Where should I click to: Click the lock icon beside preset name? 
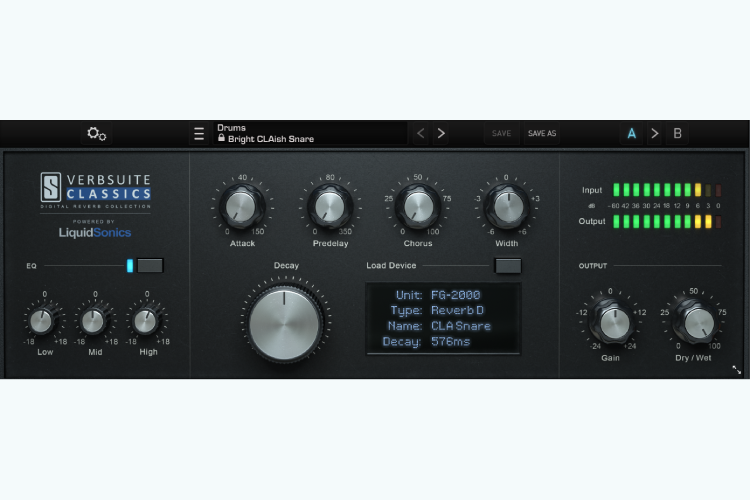click(x=221, y=138)
